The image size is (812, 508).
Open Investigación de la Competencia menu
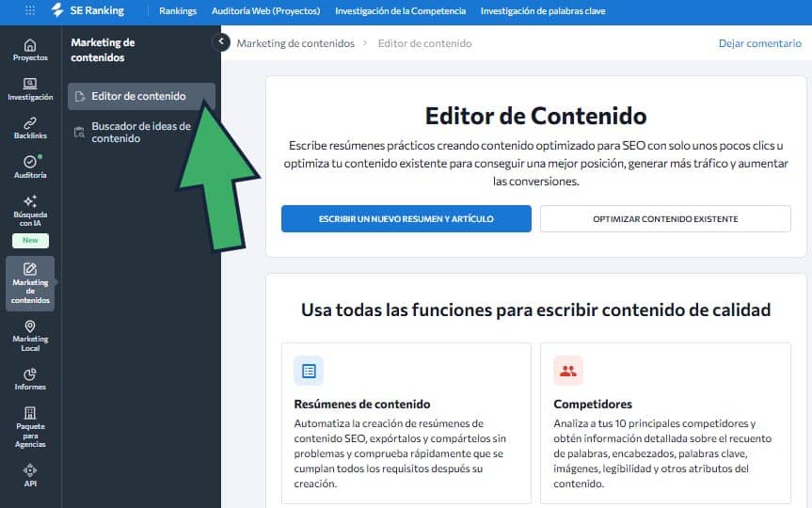point(400,11)
